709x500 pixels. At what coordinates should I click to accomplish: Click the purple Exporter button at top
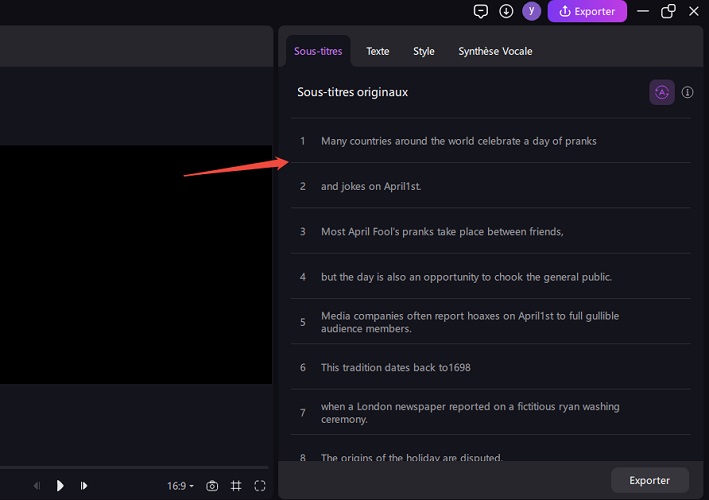587,11
